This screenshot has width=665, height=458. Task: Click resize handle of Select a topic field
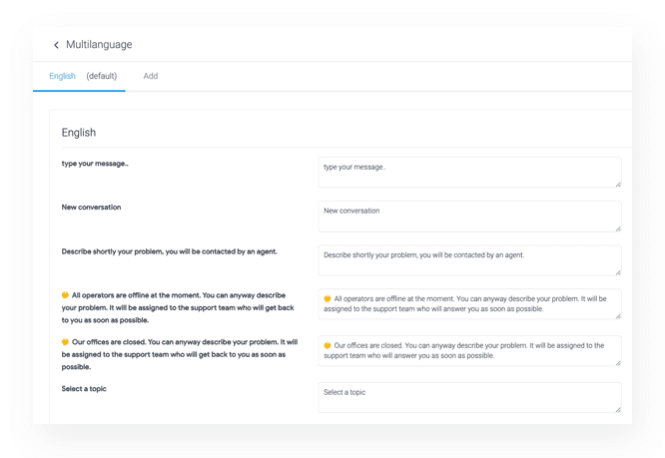coord(618,409)
